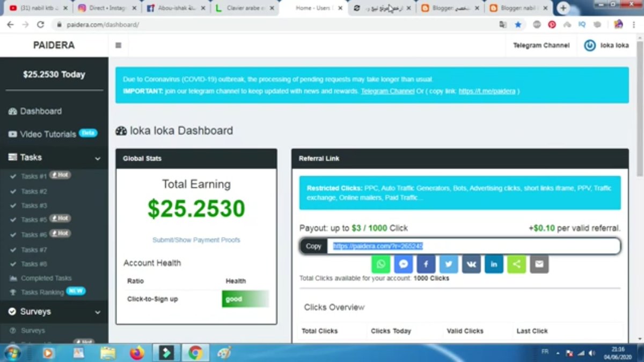The image size is (644, 362).
Task: Click the Translate page icon
Action: 503,25
